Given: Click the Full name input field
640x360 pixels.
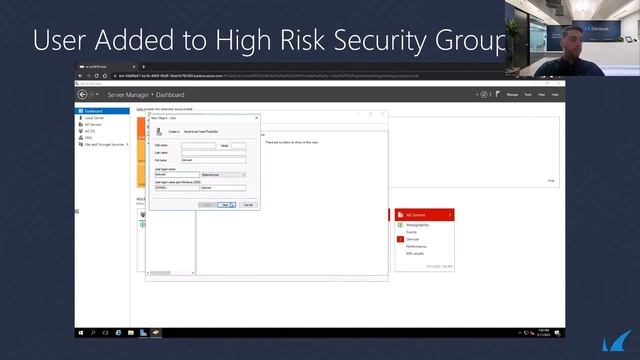Looking at the screenshot, I should tap(214, 160).
